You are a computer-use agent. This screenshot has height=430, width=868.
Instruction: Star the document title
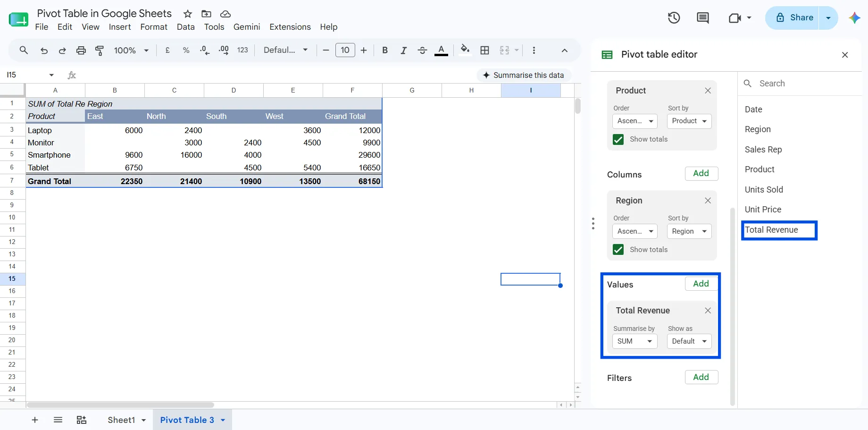[188, 14]
